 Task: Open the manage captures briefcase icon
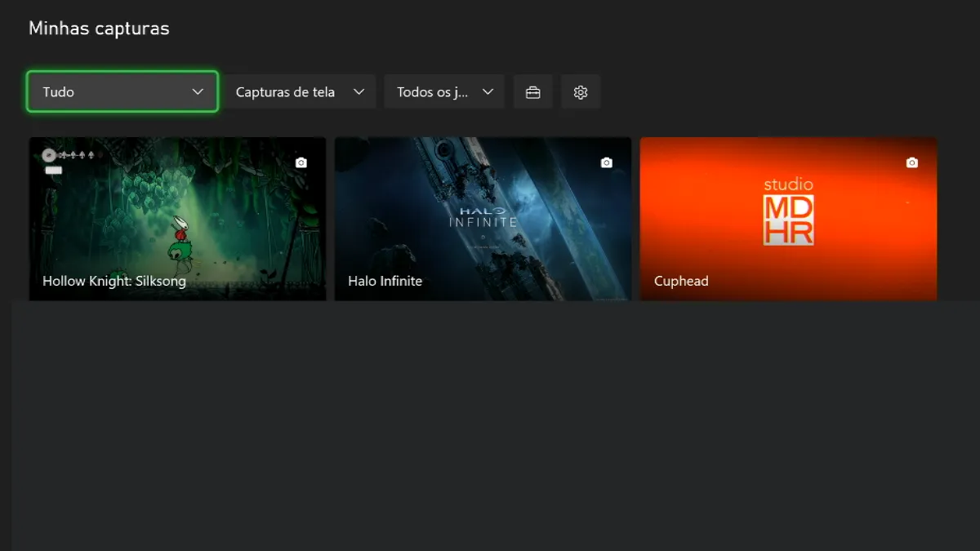coord(533,92)
